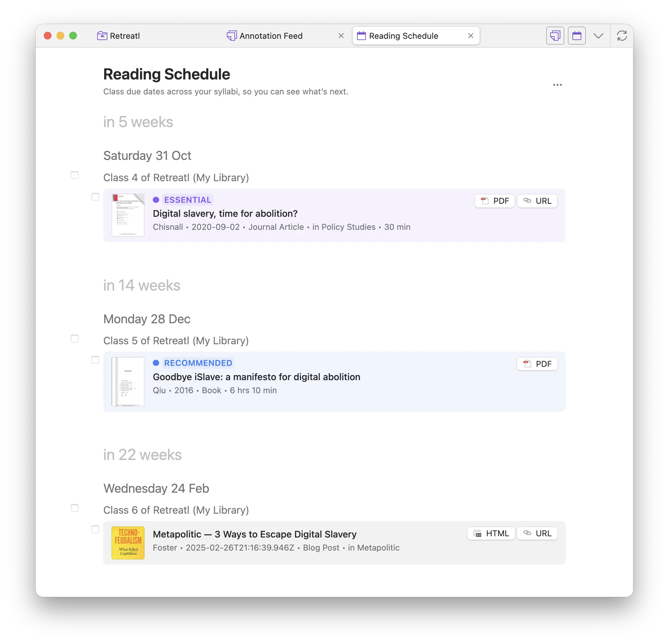Screen dimensions: 669x644
Task: Click the Digital slavery article thumbnail
Action: (x=128, y=215)
